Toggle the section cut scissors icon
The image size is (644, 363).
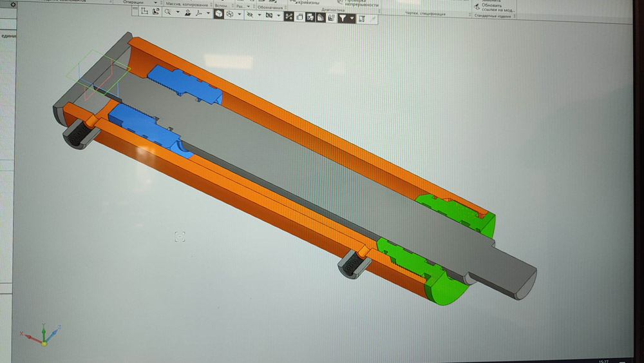289,17
